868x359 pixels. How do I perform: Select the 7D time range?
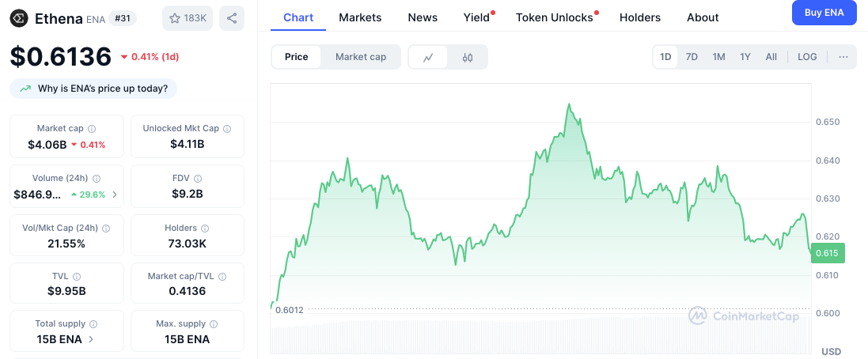point(692,57)
